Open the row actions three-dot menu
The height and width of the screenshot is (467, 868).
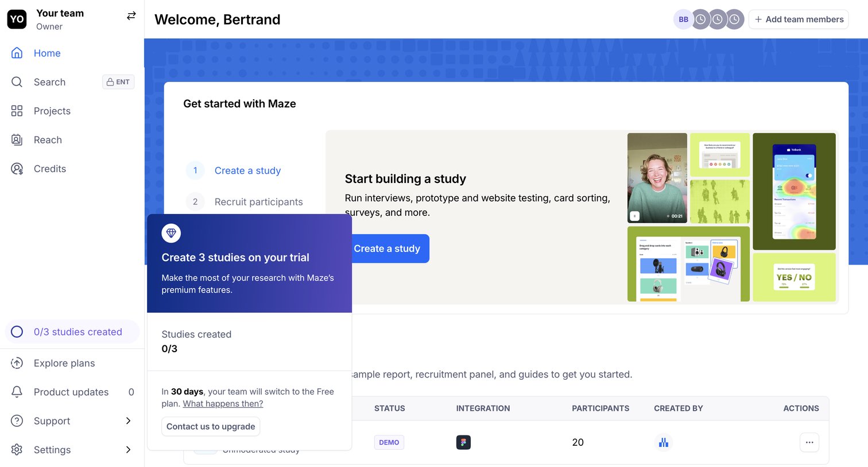point(809,442)
